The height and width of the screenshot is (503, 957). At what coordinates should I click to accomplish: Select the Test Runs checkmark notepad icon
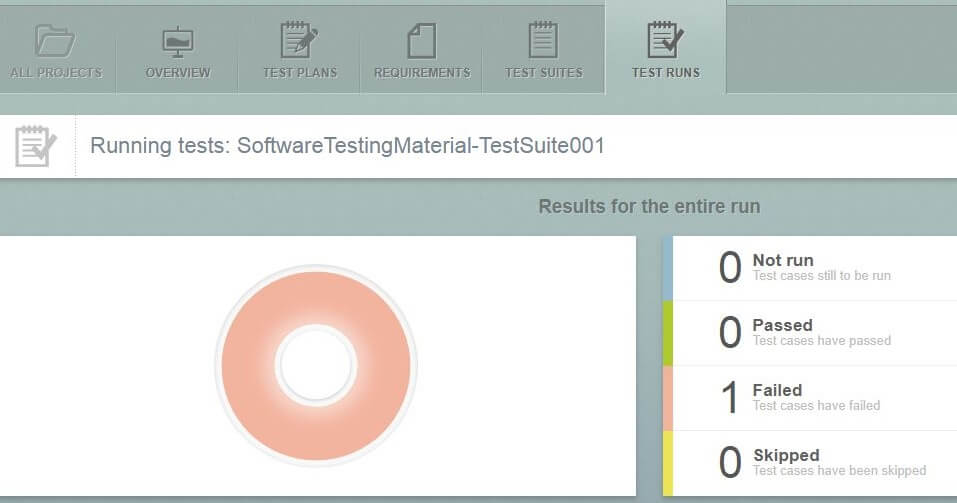point(665,40)
